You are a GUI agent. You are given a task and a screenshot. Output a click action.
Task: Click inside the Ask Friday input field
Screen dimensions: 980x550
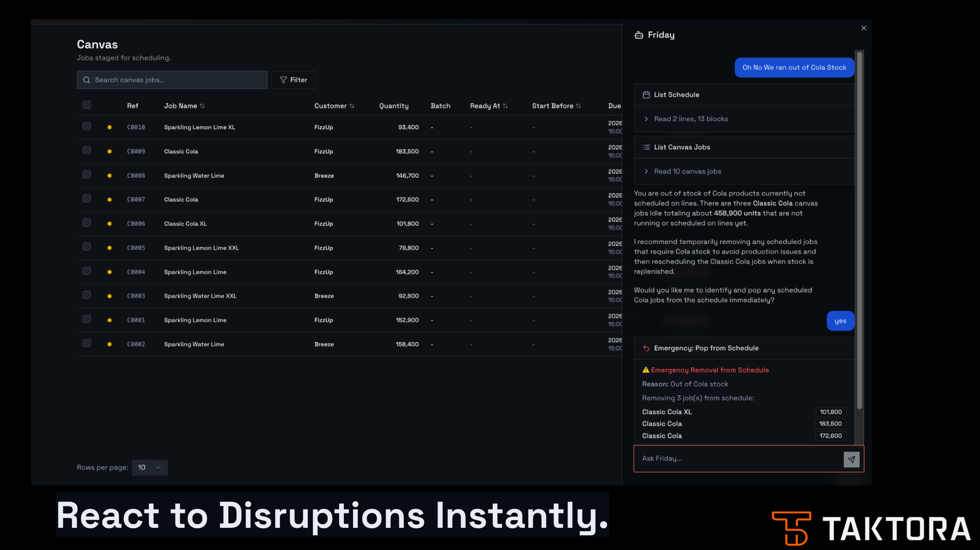724,458
